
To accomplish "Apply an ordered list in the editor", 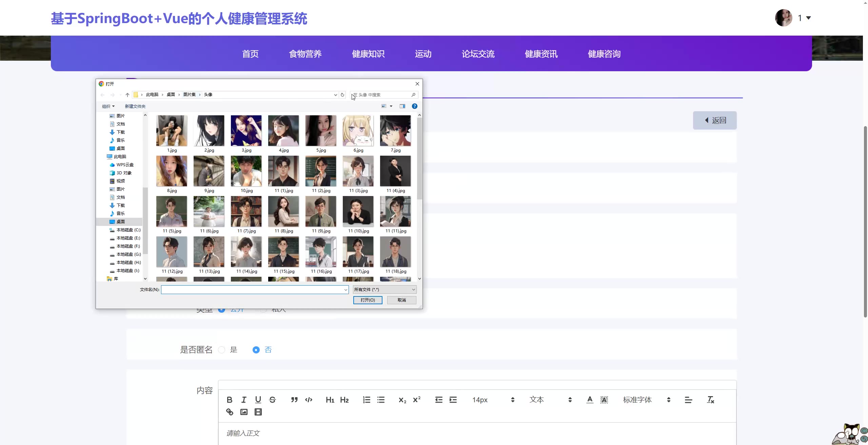I will (367, 400).
